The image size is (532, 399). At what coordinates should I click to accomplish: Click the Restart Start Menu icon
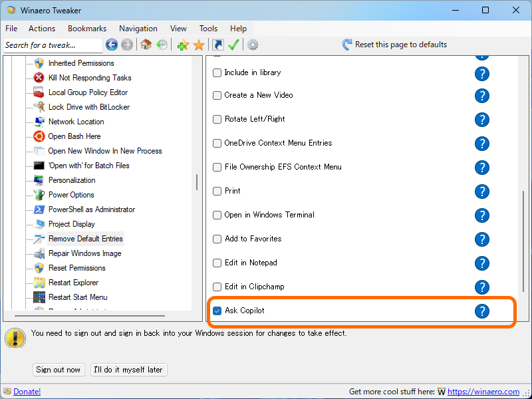(39, 297)
